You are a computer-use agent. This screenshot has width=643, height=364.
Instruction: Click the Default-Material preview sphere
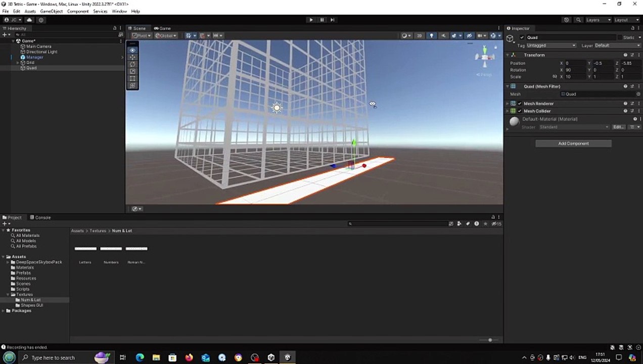[x=514, y=121]
